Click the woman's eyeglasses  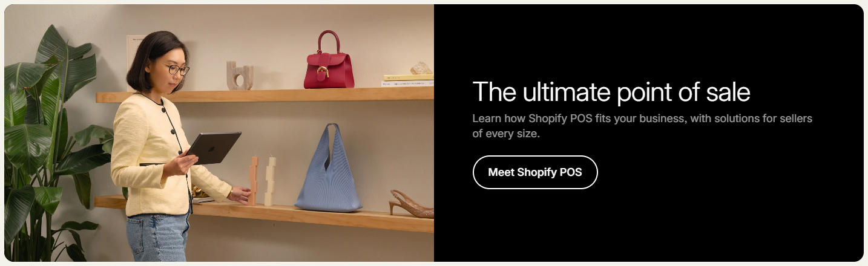[x=177, y=70]
